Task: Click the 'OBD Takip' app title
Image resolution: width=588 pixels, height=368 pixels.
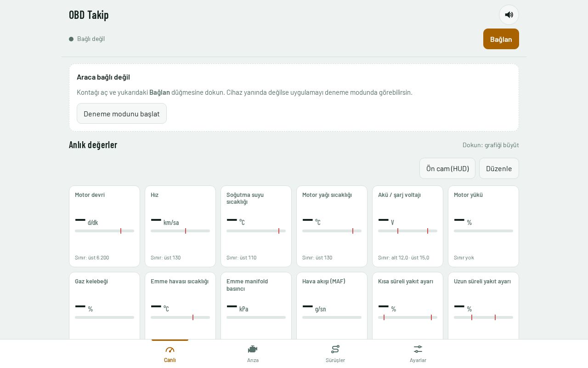Action: [x=89, y=15]
